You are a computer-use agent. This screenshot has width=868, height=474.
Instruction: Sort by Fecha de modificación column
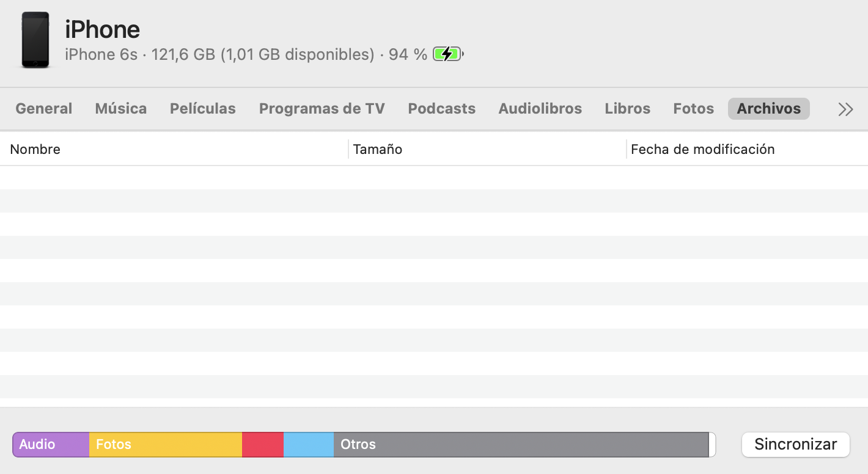[703, 149]
